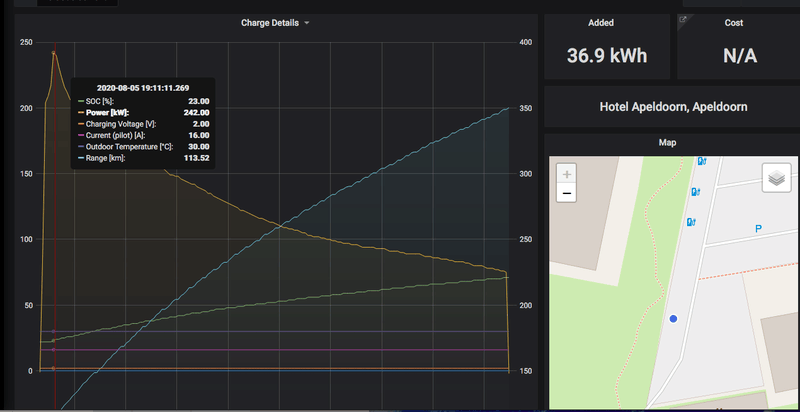The image size is (800, 412).
Task: Click the 400 label on right axis
Action: 525,42
